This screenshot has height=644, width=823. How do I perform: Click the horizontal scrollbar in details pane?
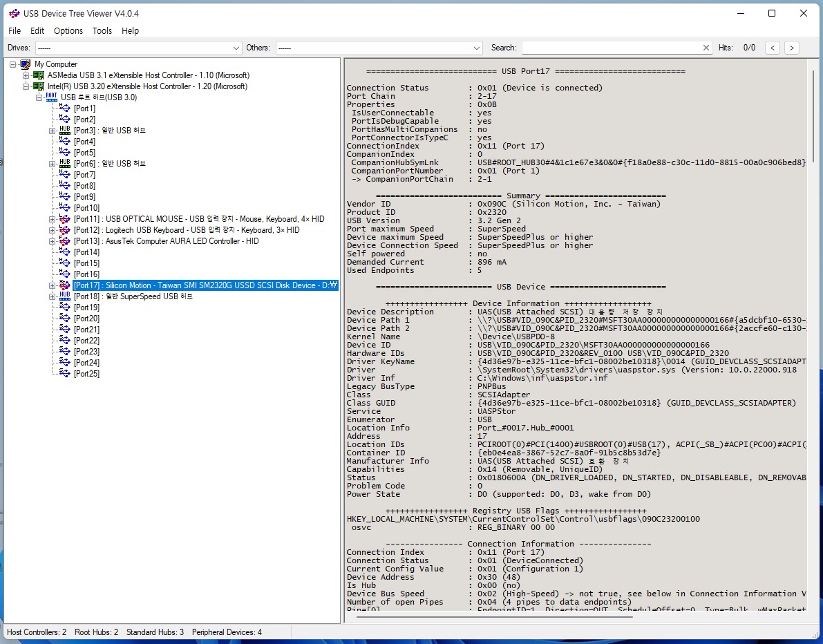pyautogui.click(x=495, y=617)
